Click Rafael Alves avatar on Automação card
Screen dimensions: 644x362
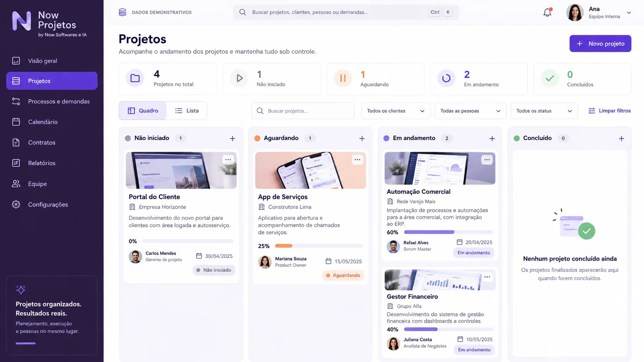[393, 246]
